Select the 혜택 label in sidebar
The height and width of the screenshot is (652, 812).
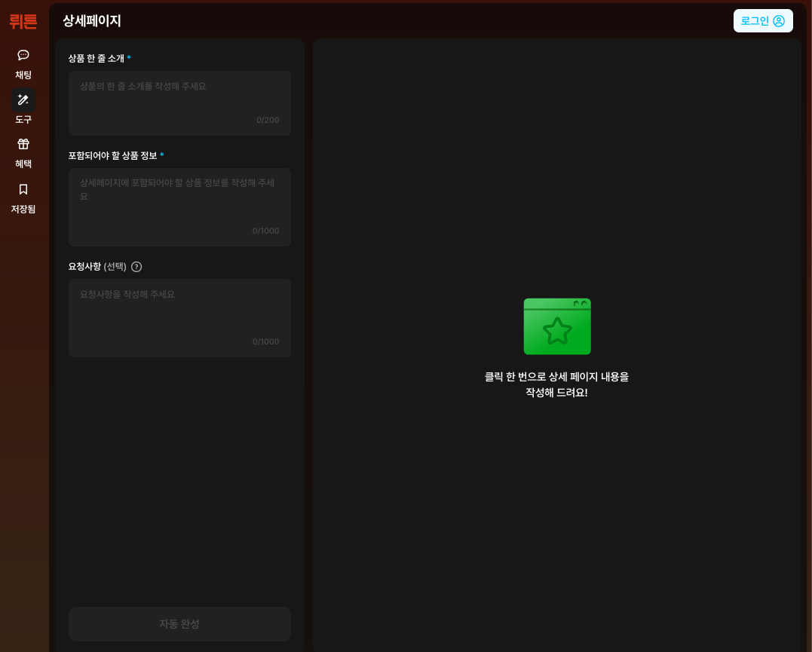click(x=23, y=164)
